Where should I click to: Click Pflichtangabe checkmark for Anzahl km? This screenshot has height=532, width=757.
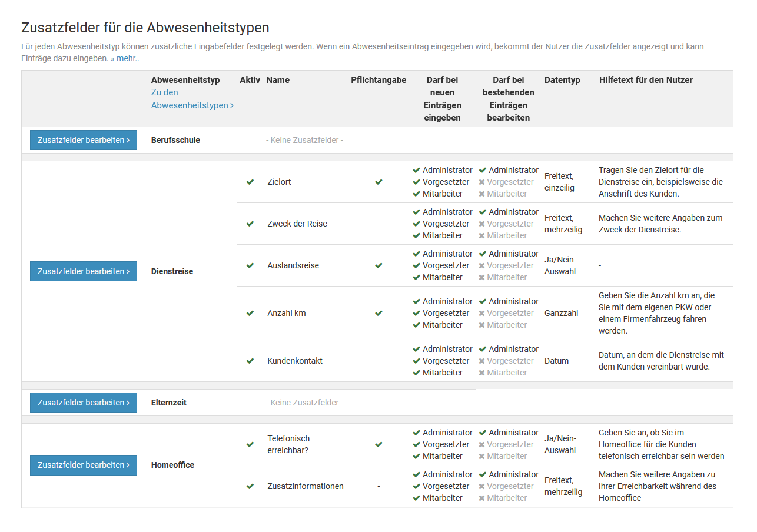pos(378,313)
